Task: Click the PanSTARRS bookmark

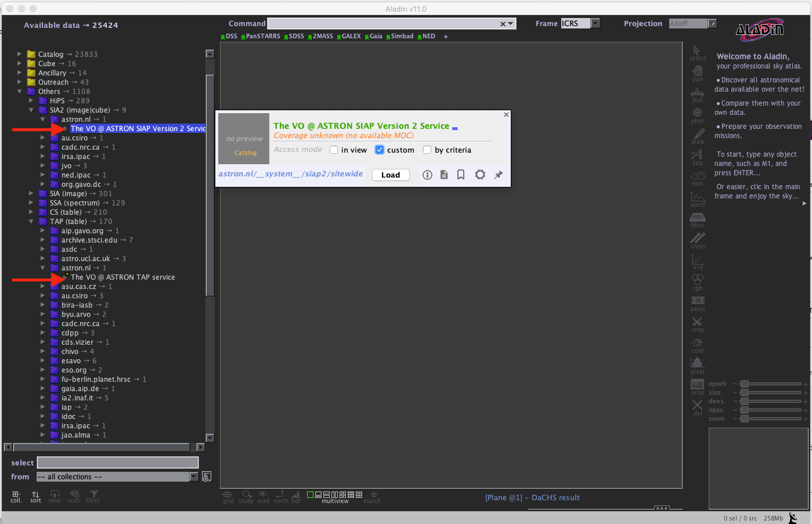Action: (x=261, y=36)
